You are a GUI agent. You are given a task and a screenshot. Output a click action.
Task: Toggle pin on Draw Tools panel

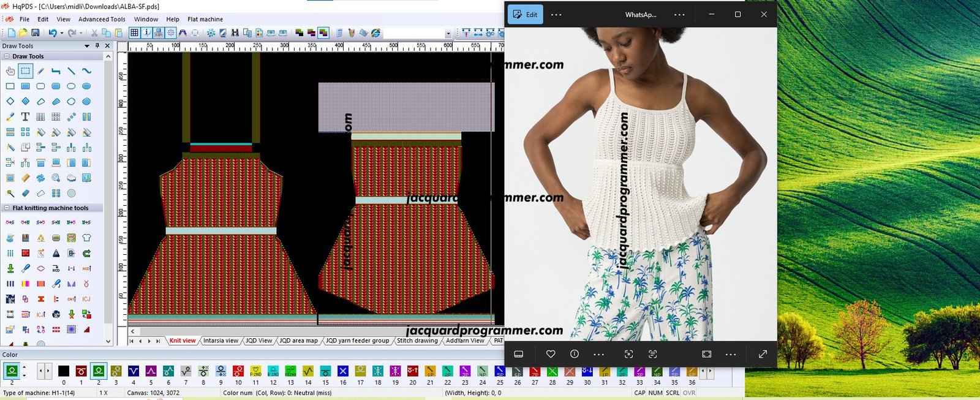pos(97,46)
